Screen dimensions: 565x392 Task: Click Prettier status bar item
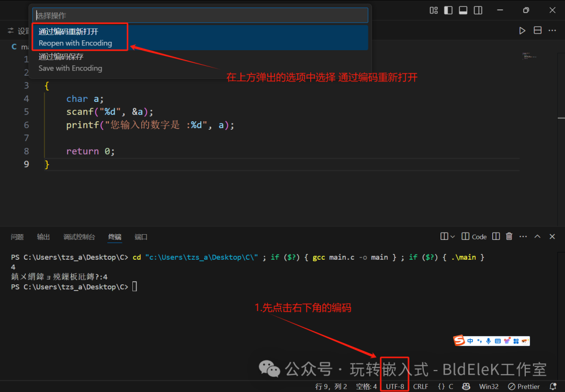524,387
